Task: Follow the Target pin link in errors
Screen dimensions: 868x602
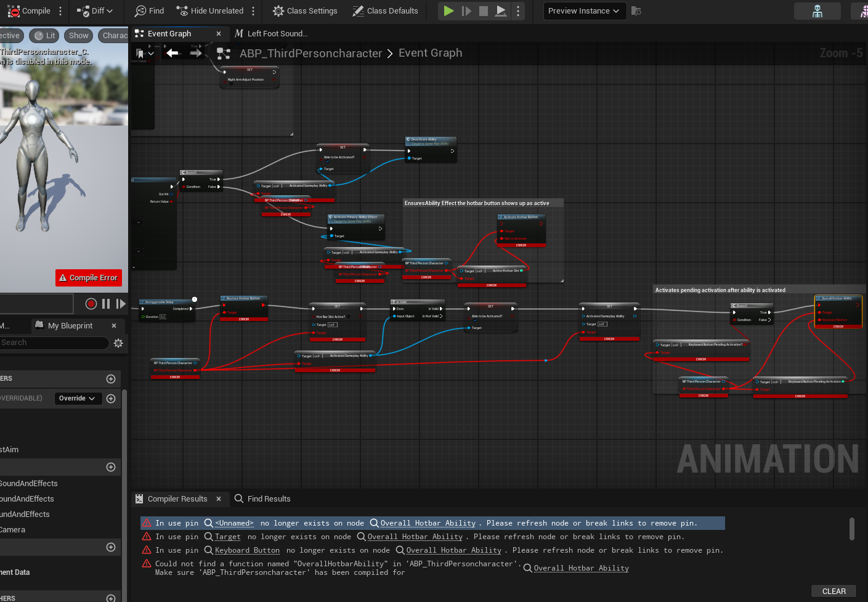Action: 228,537
